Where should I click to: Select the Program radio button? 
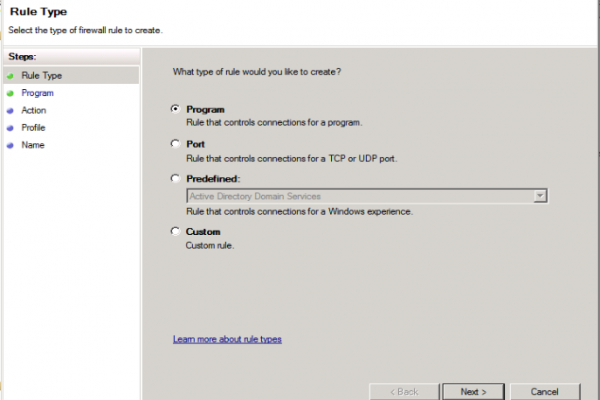click(x=175, y=109)
